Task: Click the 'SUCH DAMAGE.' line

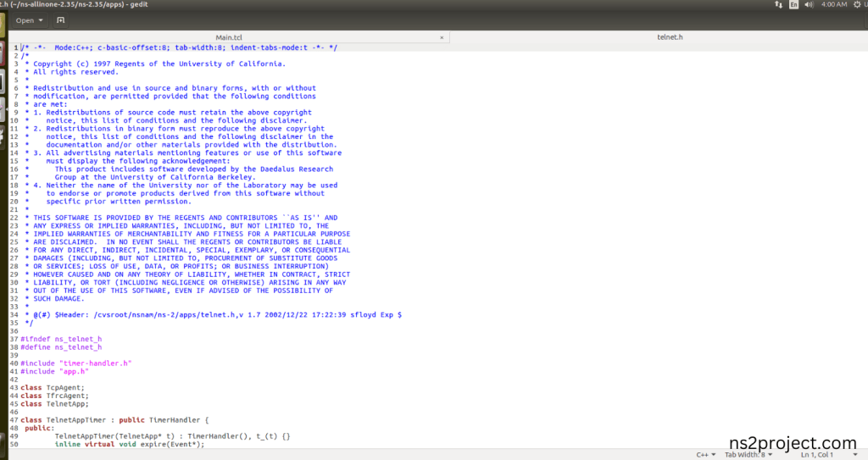Action: (x=58, y=298)
